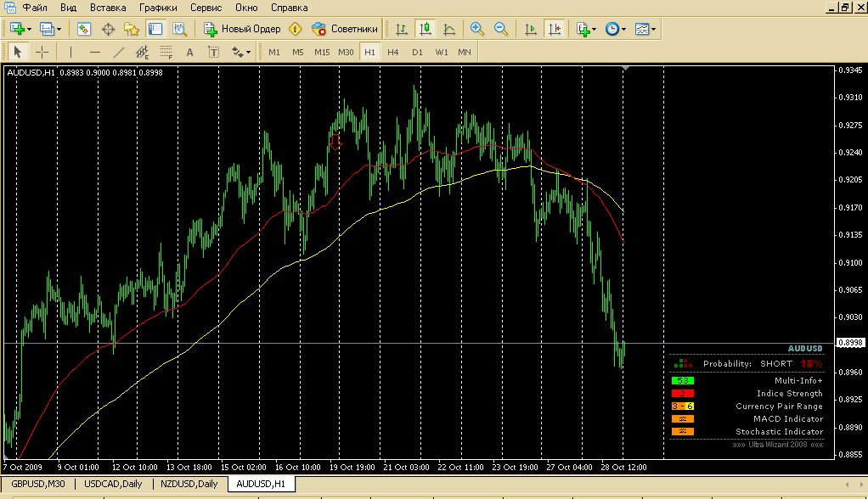This screenshot has width=868, height=499.
Task: Select the crosshair cursor tool
Action: [42, 52]
